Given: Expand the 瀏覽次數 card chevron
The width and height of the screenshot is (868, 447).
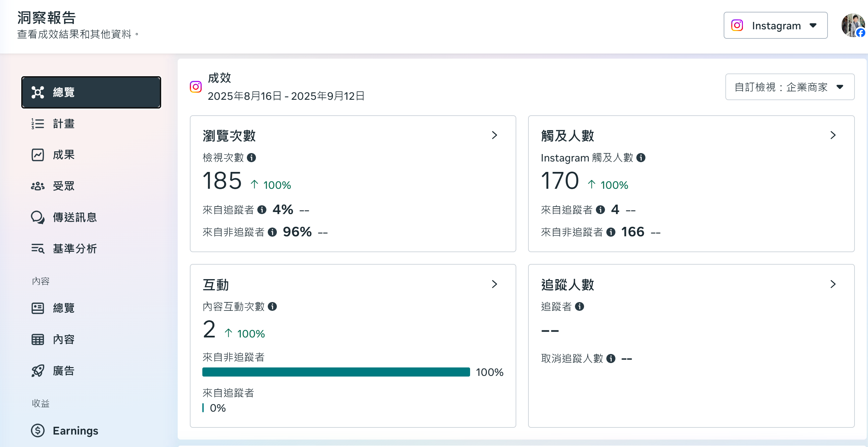Looking at the screenshot, I should point(494,135).
